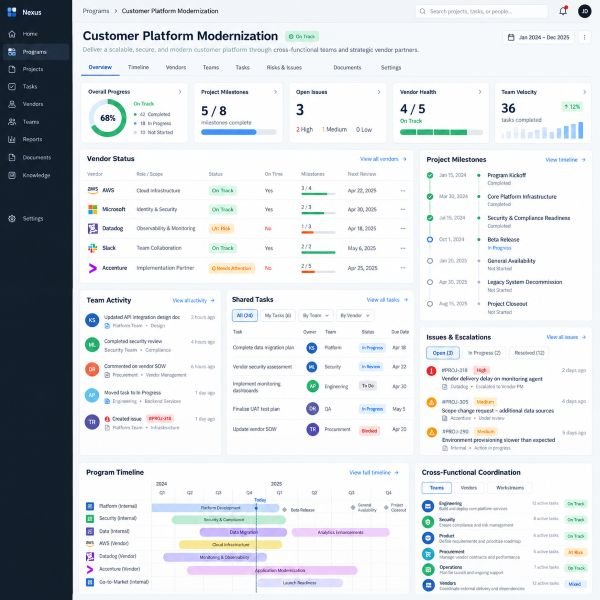Click the Analytics Enhancements timeline bar
This screenshot has height=600, width=600.
(340, 532)
